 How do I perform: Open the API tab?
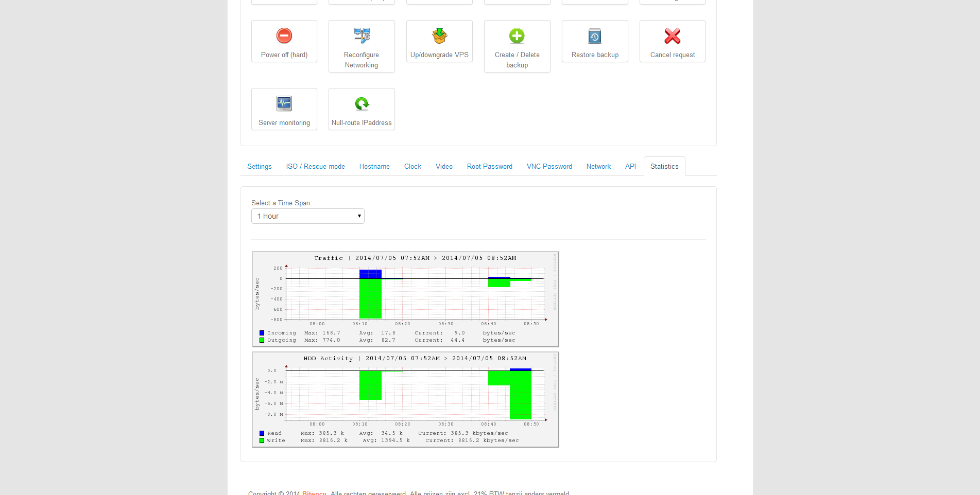[630, 167]
